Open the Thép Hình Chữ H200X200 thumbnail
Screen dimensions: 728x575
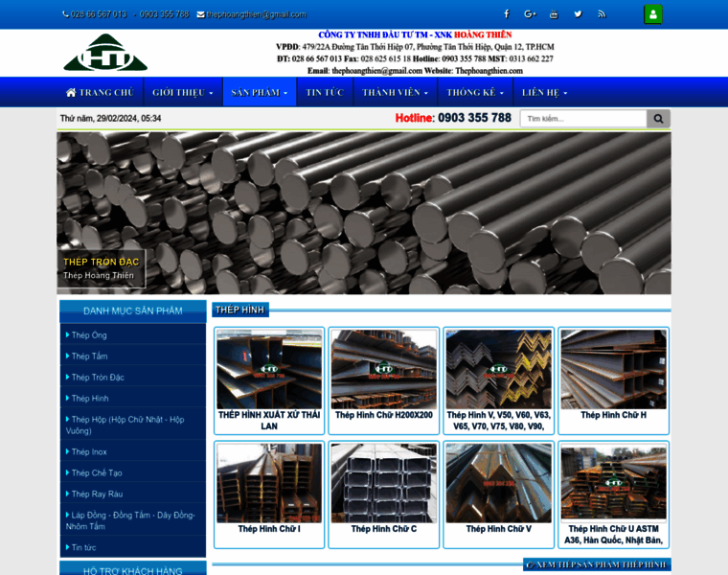(x=383, y=369)
